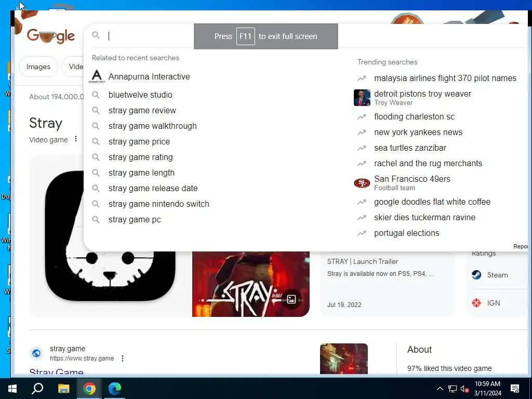This screenshot has width=532, height=399.
Task: Open more options beside Video game
Action: [76, 139]
